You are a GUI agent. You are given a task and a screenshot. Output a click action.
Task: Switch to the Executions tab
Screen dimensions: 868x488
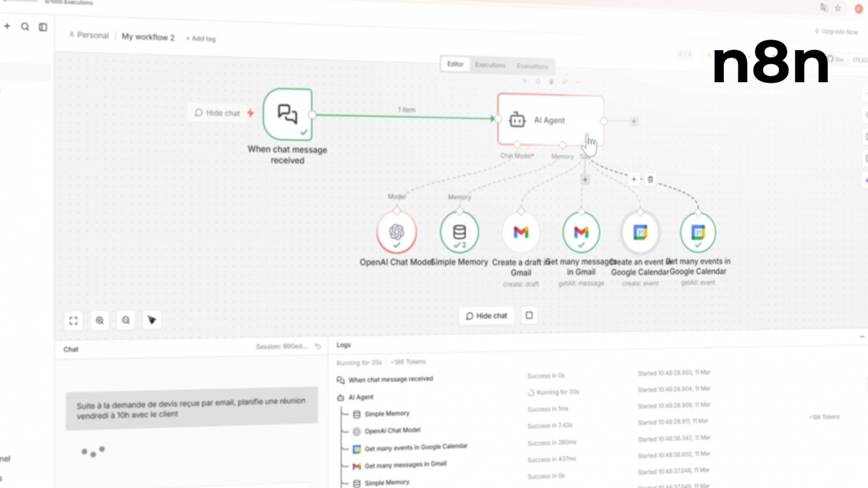(490, 65)
